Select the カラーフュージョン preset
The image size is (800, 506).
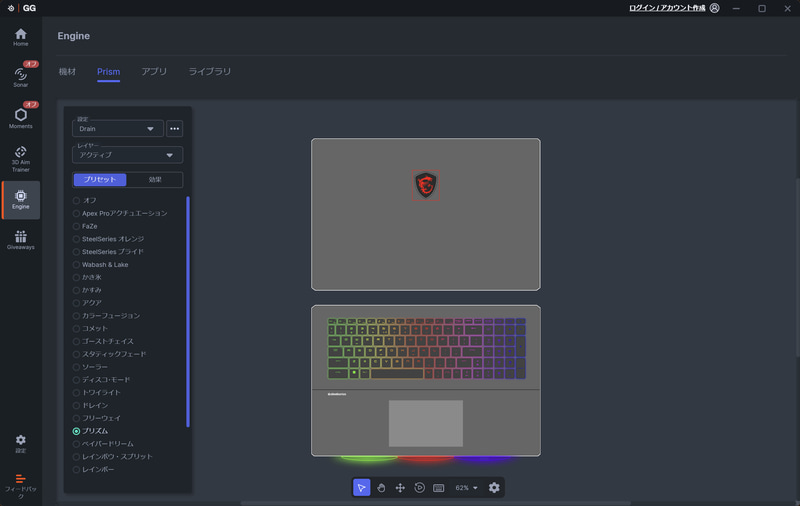[x=106, y=316]
